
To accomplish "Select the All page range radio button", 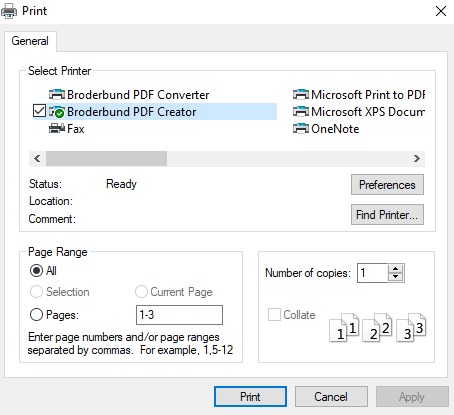I will coord(36,271).
